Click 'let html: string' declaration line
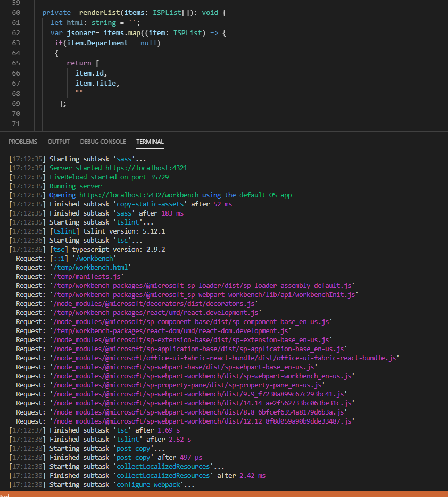This screenshot has width=448, height=497. [95, 23]
